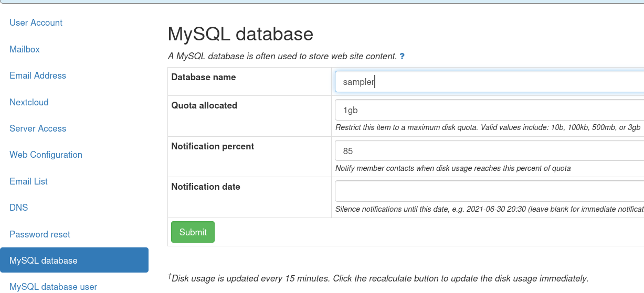This screenshot has width=644, height=293.
Task: Go to DNS settings
Action: [18, 208]
